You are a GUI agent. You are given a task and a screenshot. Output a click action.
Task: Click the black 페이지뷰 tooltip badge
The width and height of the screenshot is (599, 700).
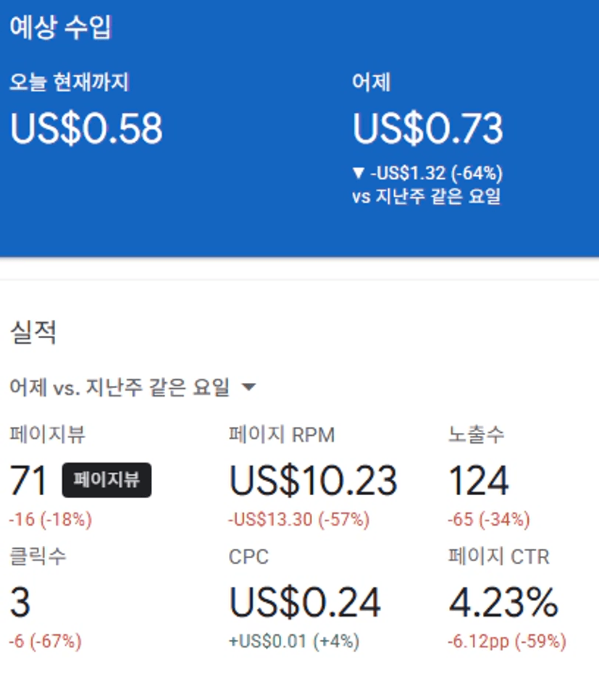pos(107,480)
